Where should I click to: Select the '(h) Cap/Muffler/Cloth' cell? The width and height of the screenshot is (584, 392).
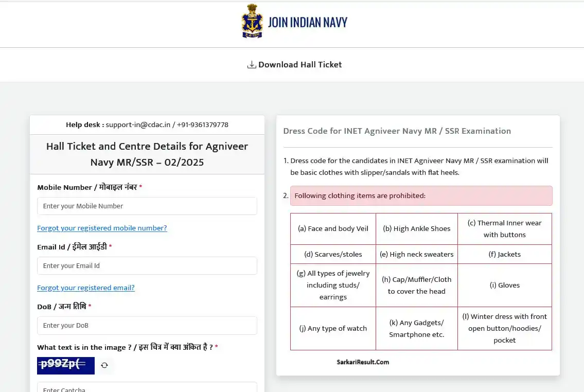coord(417,285)
